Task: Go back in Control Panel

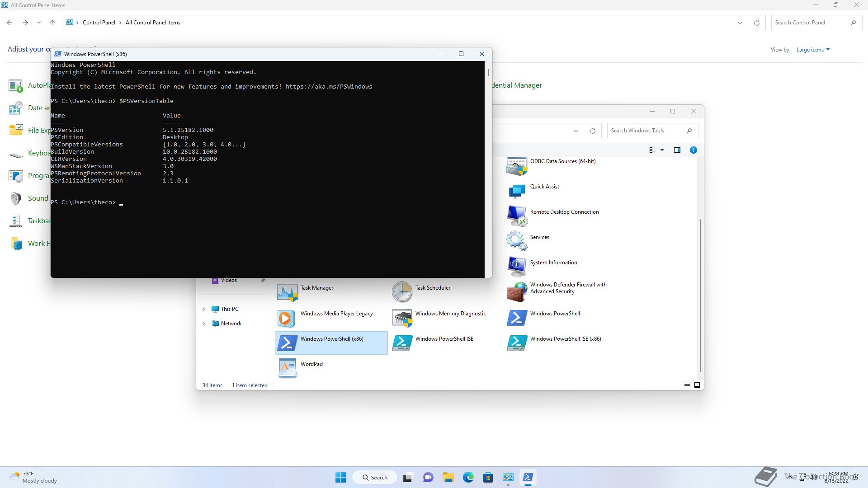Action: click(9, 23)
